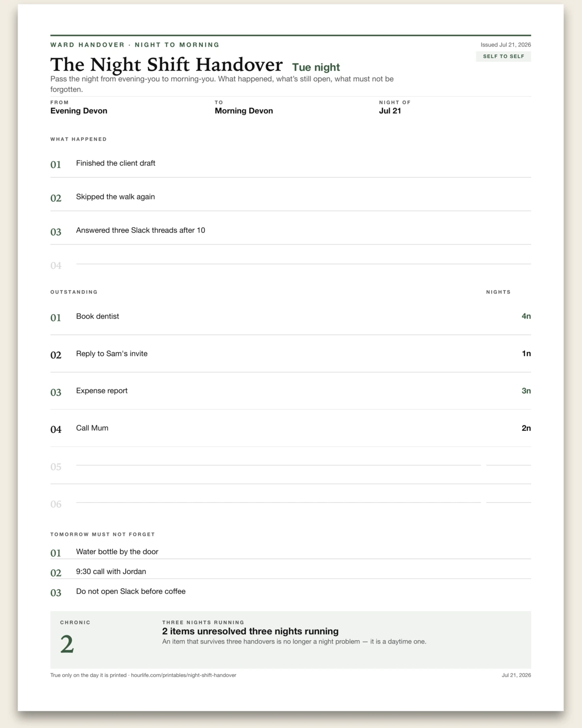The height and width of the screenshot is (728, 582).
Task: Click the Tue night heading label
Action: click(x=316, y=67)
